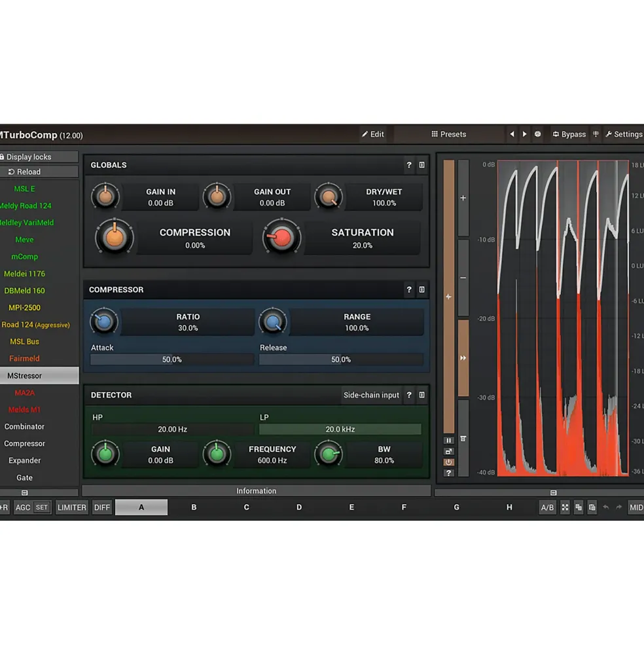Click the icon between Bypass and Settings
The height and width of the screenshot is (645, 644).
[596, 134]
